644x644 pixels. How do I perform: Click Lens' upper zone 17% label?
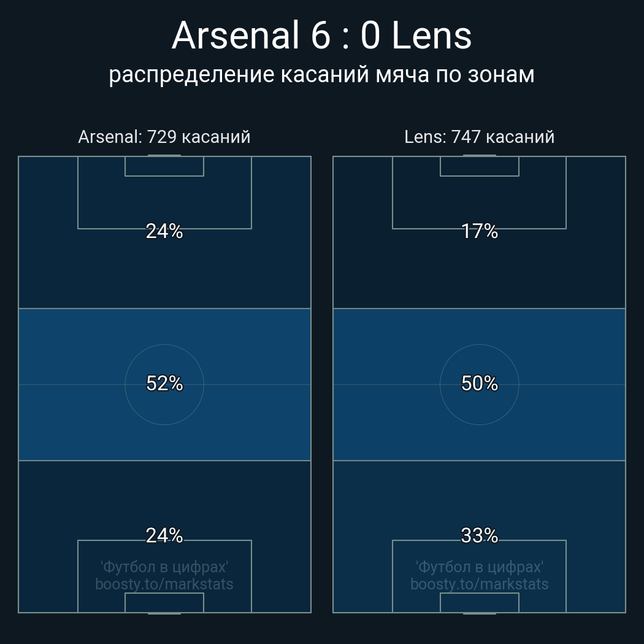479,231
